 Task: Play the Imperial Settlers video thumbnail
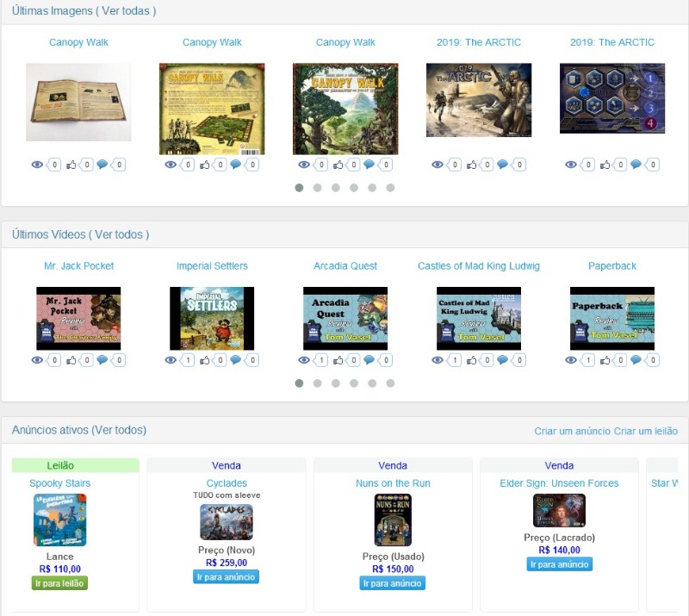click(212, 318)
